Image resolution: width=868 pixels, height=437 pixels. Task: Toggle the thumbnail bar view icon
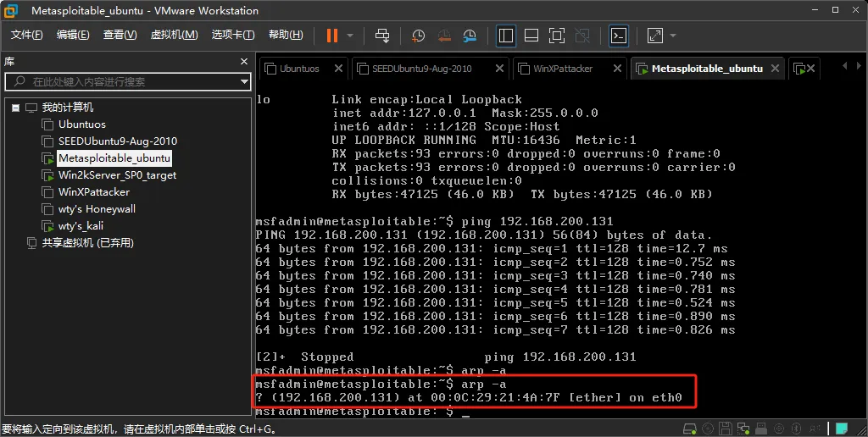click(x=531, y=36)
